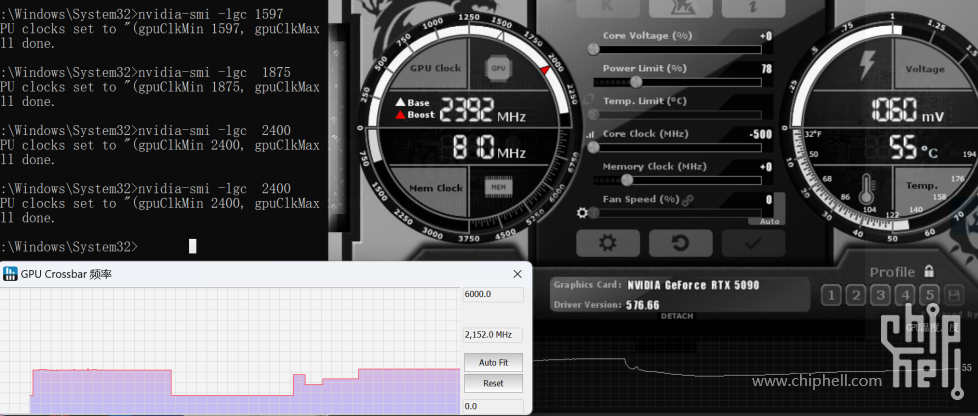Image resolution: width=978 pixels, height=416 pixels.
Task: Open Afterburner settings with the gear button
Action: pyautogui.click(x=608, y=243)
